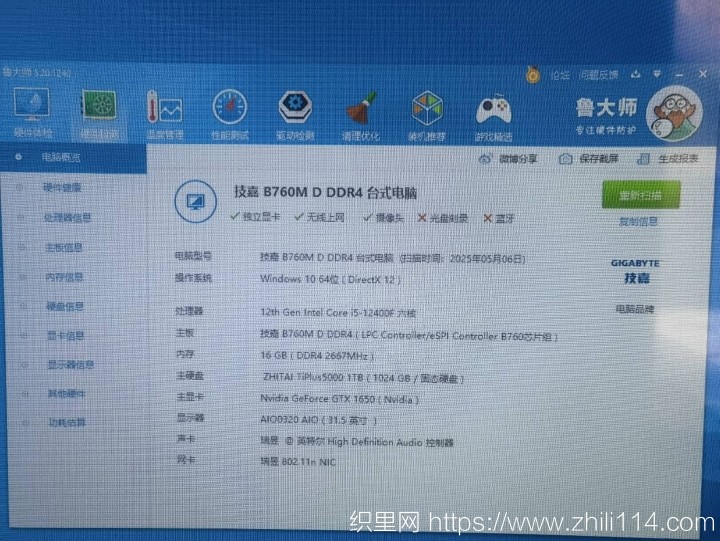
Task: Click the upload icon beside 问题反馈
Action: pos(636,74)
